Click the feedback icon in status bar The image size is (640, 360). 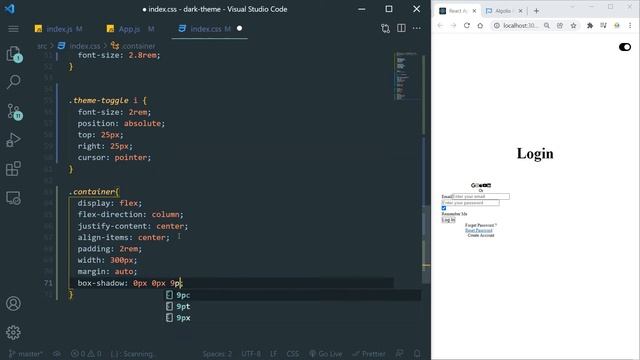pyautogui.click(x=400, y=354)
